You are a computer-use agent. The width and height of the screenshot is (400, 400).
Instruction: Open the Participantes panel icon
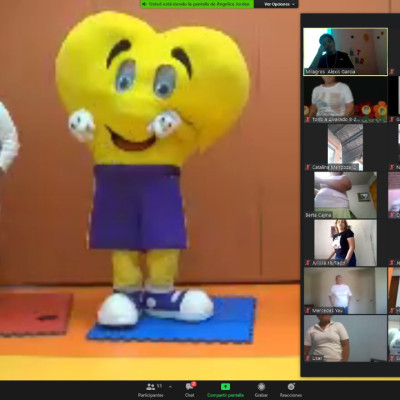(x=151, y=387)
